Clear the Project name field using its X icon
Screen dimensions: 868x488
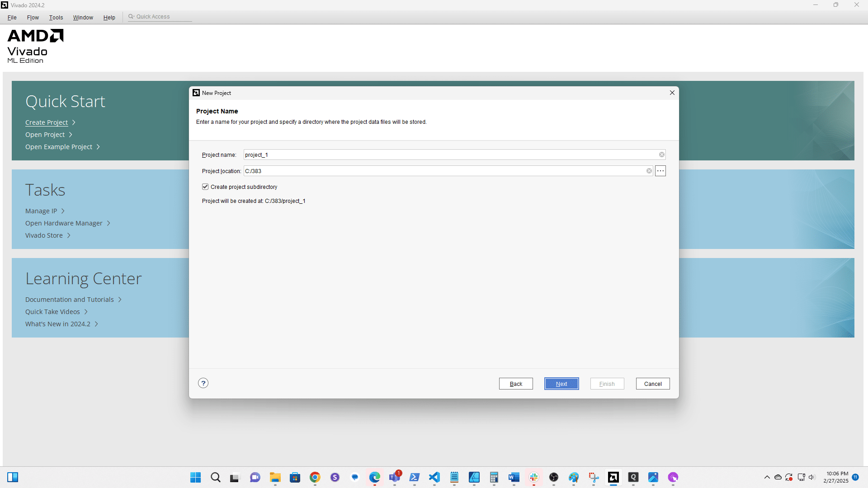[x=661, y=155]
